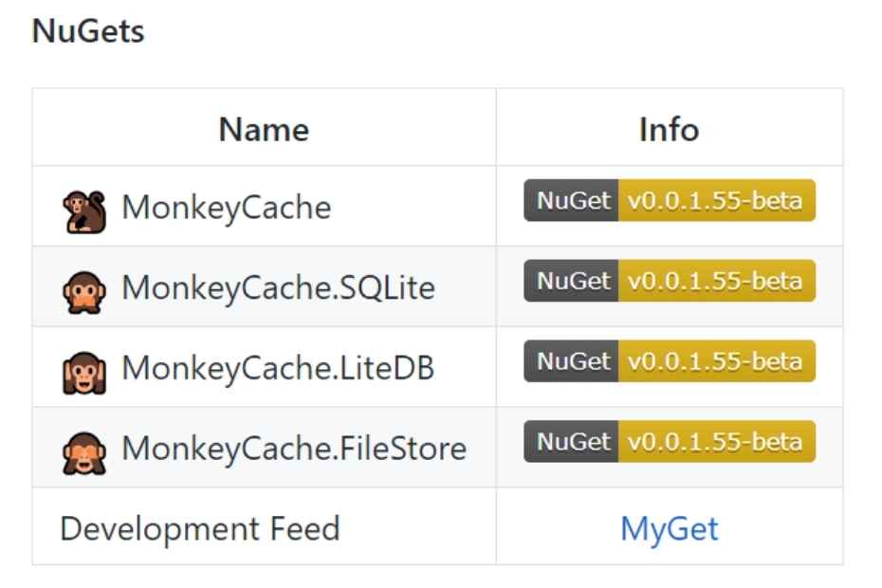The width and height of the screenshot is (882, 588).
Task: Open the NuGet badge for MonkeyCache.LiteDB
Action: click(669, 361)
